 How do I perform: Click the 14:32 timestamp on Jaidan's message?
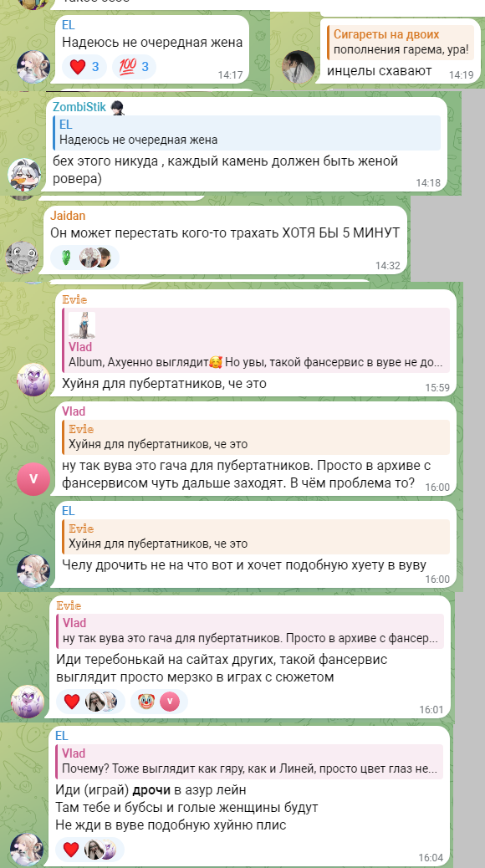pos(387,266)
